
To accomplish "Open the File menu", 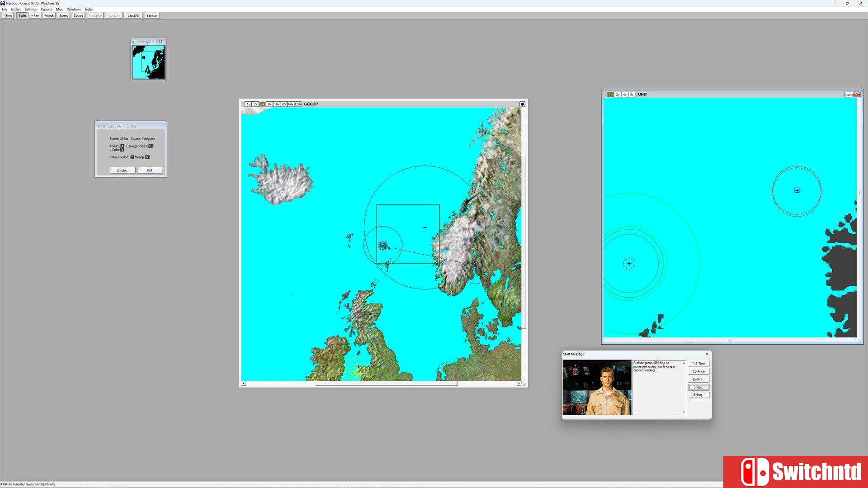I will coord(5,9).
